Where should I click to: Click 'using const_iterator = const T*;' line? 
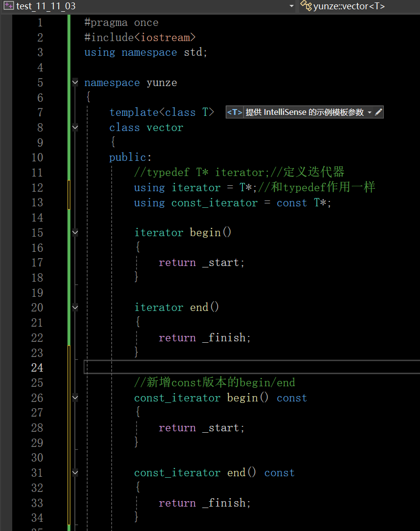pos(232,203)
